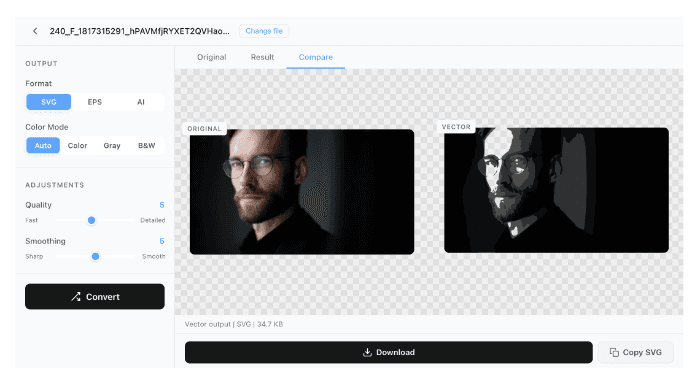This screenshot has height=368, width=700.
Task: Choose Color color mode
Action: [x=77, y=146]
